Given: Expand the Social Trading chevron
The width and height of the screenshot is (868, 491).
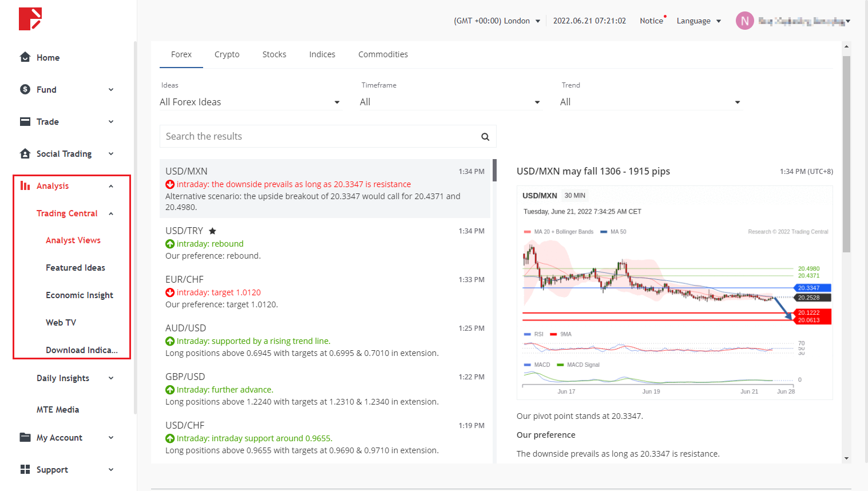Looking at the screenshot, I should point(111,153).
